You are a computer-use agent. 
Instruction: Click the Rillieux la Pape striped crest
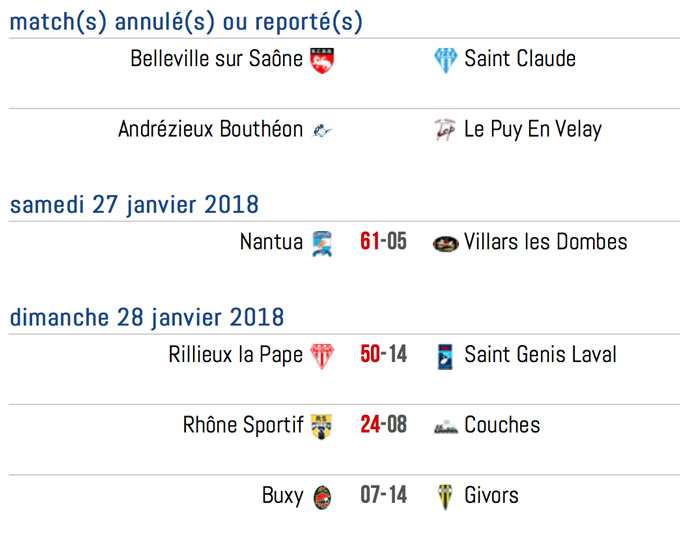coord(322,356)
